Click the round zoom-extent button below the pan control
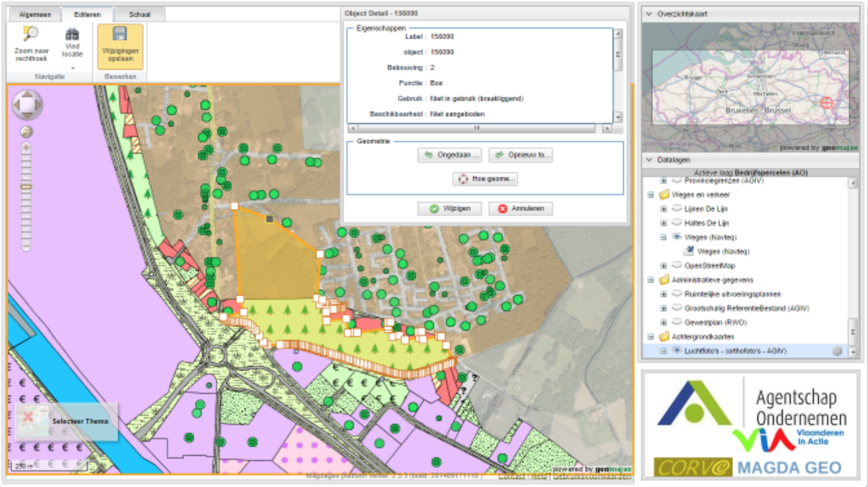868x487 pixels. [x=26, y=132]
